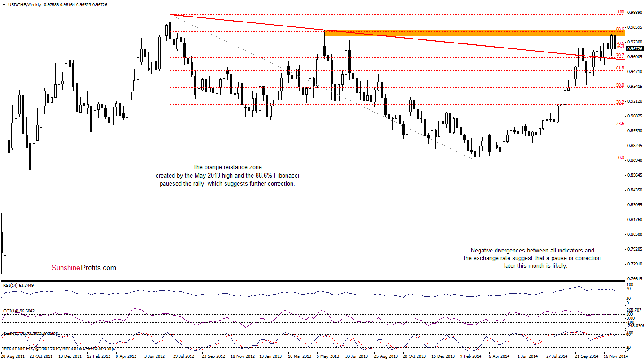The height and width of the screenshot is (360, 644).
Task: Click the 12 Feb 2012 date label
Action: pos(99,356)
